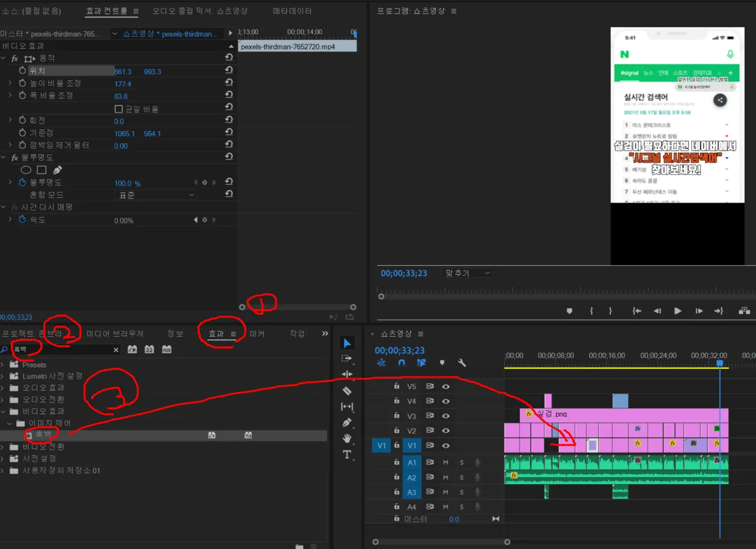Toggle track lock for V2
The width and height of the screenshot is (756, 549).
tap(397, 431)
